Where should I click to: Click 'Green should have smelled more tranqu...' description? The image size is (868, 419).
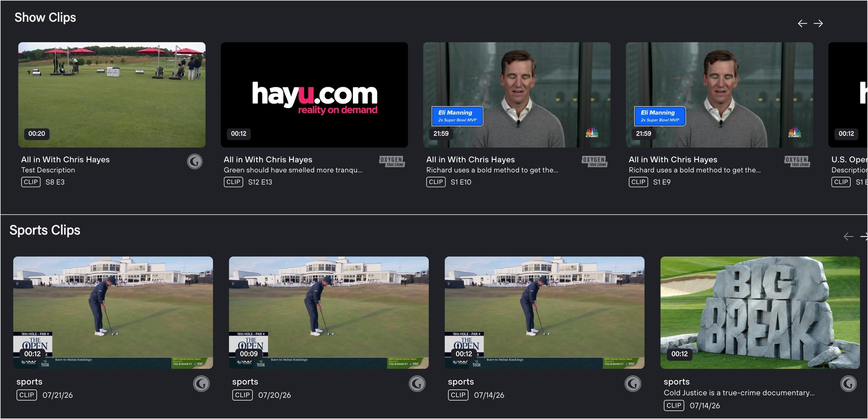coord(293,170)
